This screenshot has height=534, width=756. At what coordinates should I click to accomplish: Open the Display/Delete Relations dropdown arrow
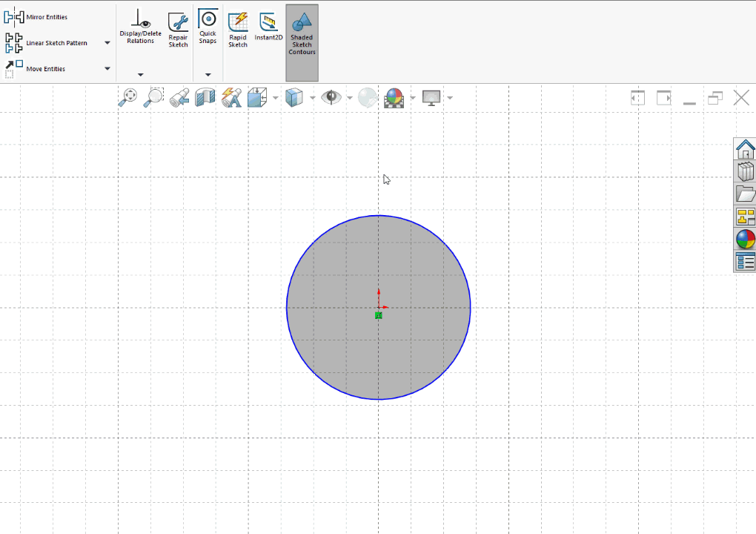click(x=140, y=75)
